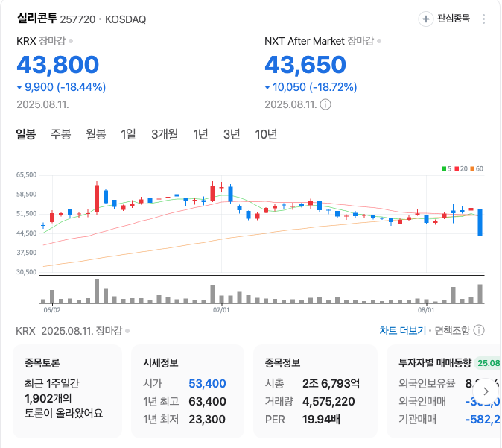This screenshot has height=448, width=502.
Task: Click the 08/01 date label on chart
Action: [426, 310]
